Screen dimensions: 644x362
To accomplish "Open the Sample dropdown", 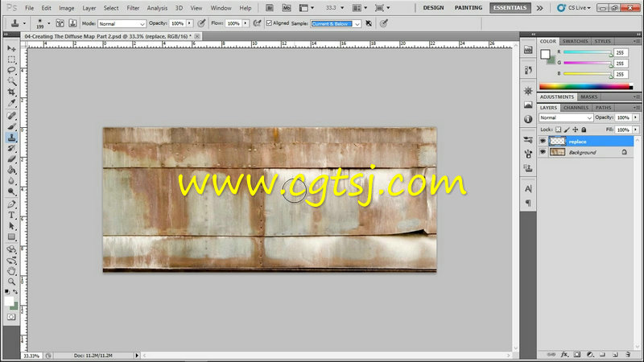I will (x=336, y=24).
